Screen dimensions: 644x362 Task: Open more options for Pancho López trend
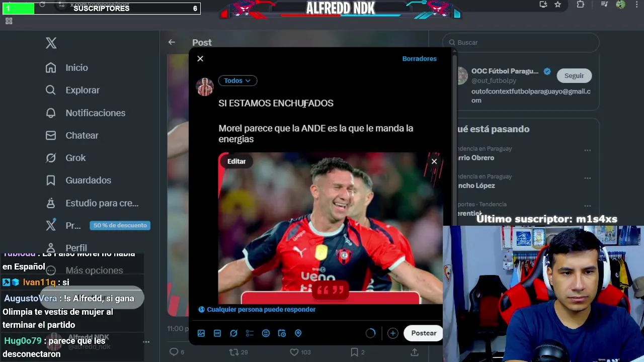(587, 178)
